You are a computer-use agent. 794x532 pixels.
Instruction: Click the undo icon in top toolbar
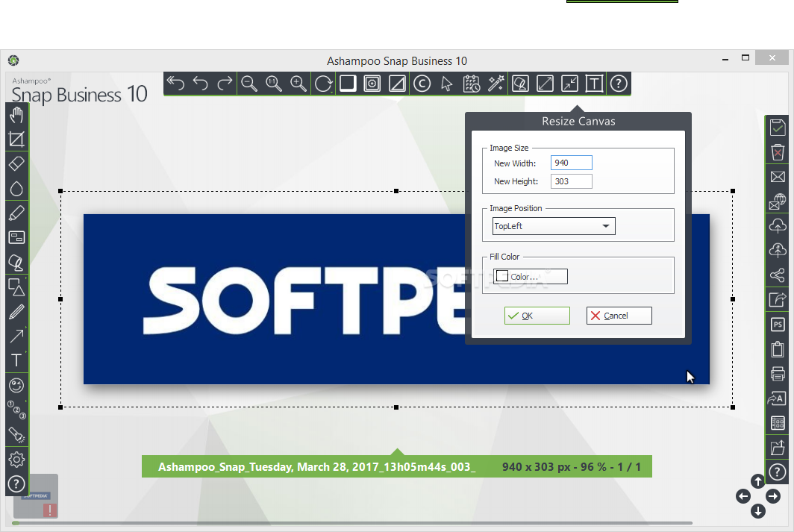pos(201,83)
